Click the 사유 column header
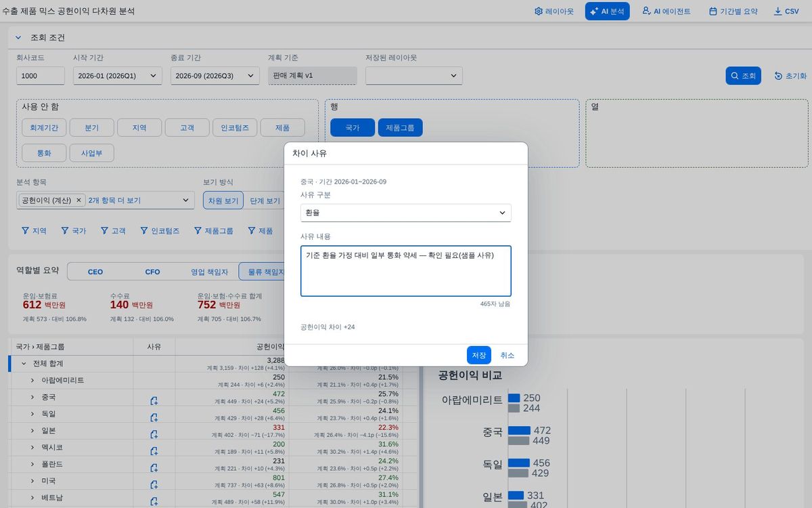Viewport: 812px width, 508px height. point(154,346)
